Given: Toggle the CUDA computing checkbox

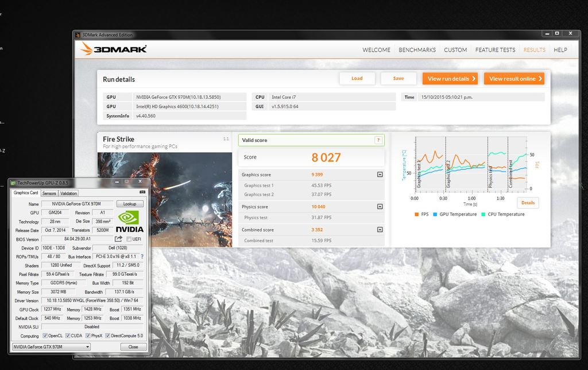Looking at the screenshot, I should [68, 336].
